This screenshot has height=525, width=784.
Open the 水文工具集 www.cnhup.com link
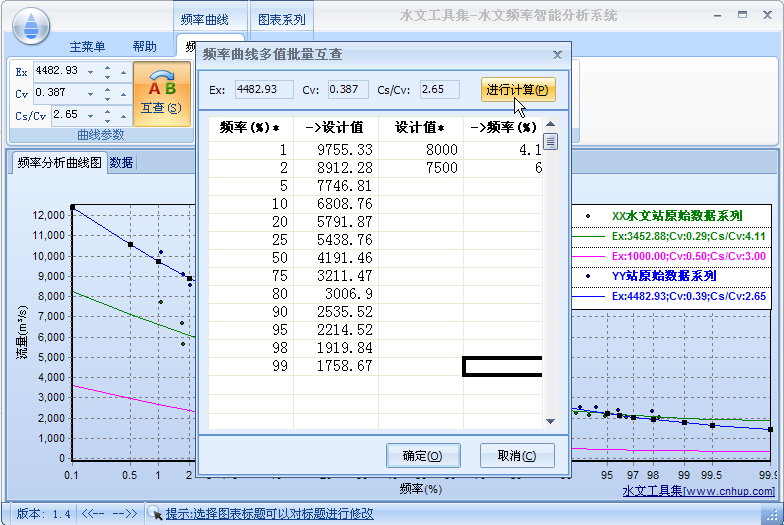[698, 491]
